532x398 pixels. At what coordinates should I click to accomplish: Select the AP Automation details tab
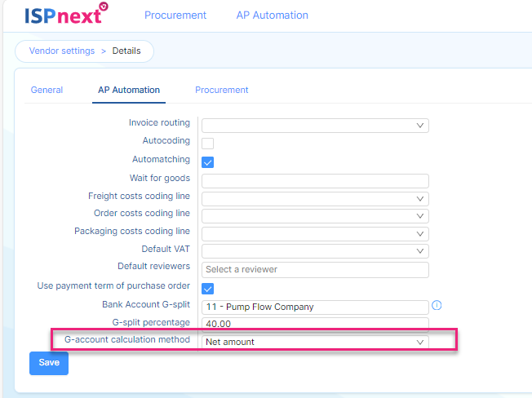click(x=129, y=90)
